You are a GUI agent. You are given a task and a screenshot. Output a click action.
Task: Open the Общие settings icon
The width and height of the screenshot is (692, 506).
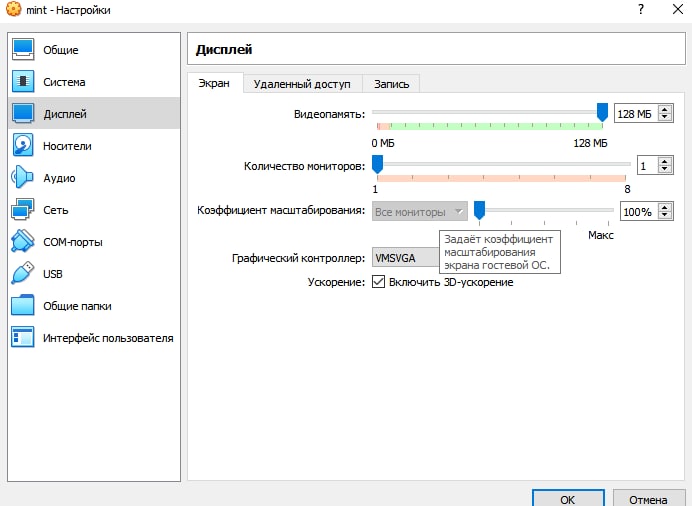pos(23,49)
